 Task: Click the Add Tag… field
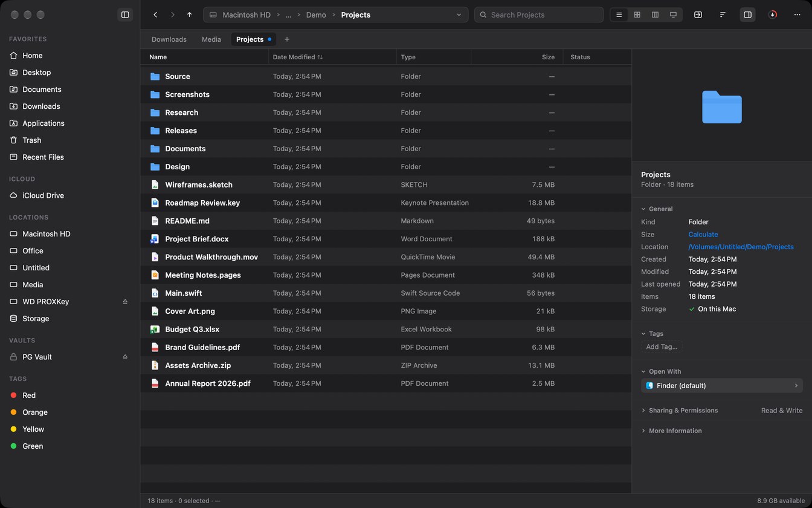pyautogui.click(x=662, y=347)
